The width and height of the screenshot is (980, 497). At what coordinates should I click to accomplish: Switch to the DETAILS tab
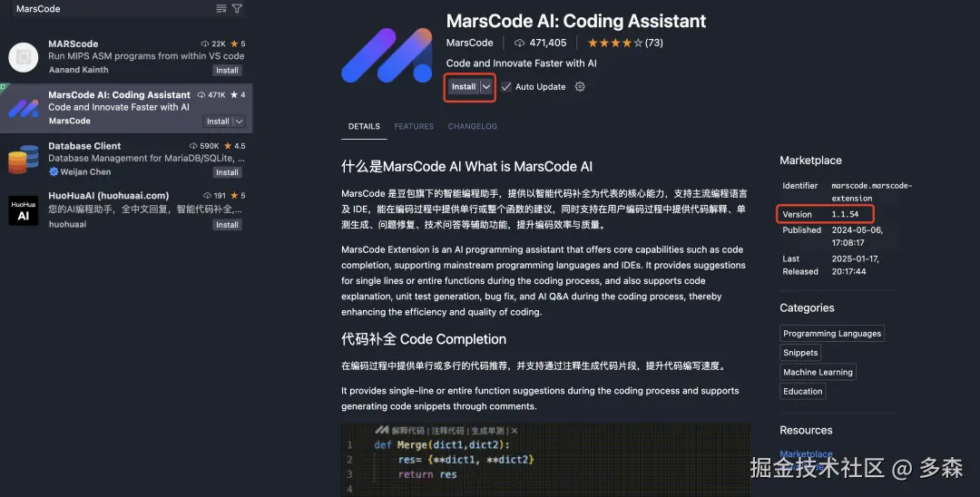[x=365, y=126]
